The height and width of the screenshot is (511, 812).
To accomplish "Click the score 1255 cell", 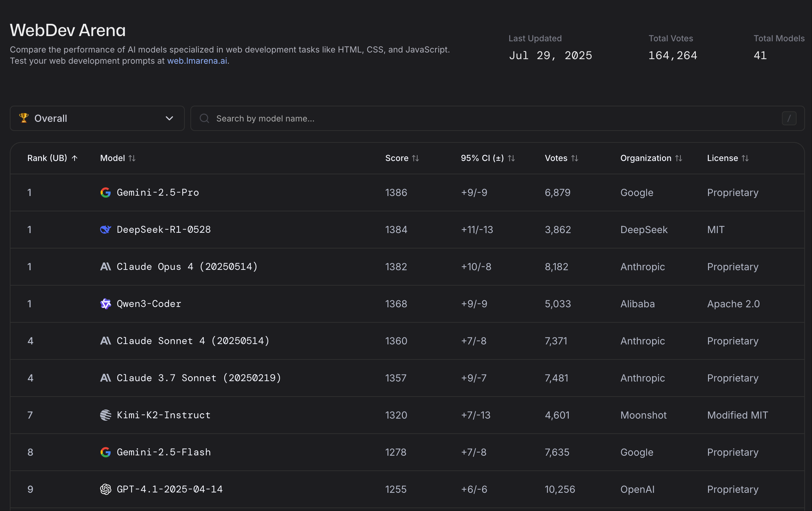I will 396,489.
